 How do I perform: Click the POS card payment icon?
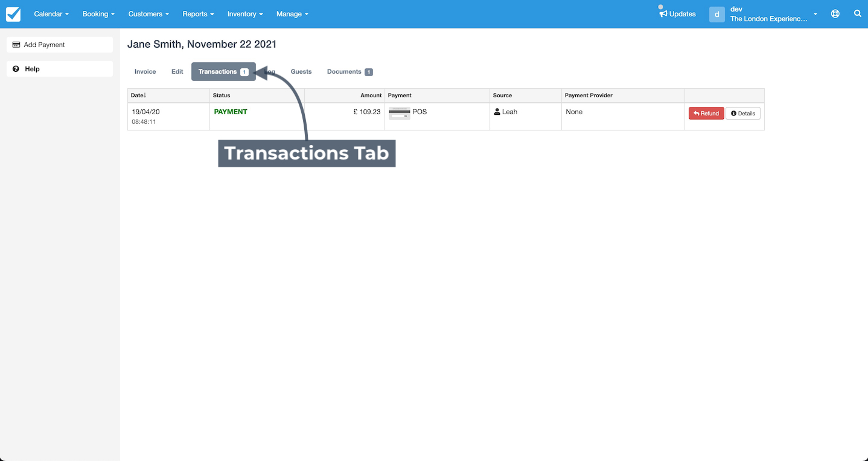coord(399,113)
